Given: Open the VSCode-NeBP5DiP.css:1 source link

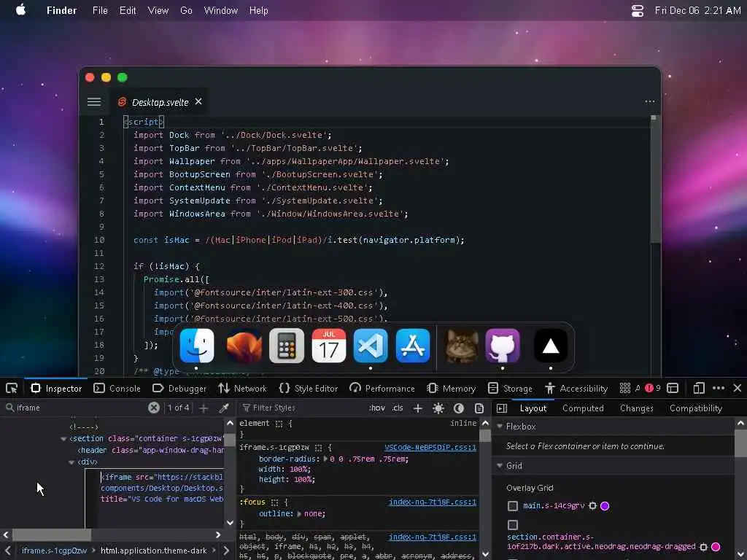Looking at the screenshot, I should [430, 448].
